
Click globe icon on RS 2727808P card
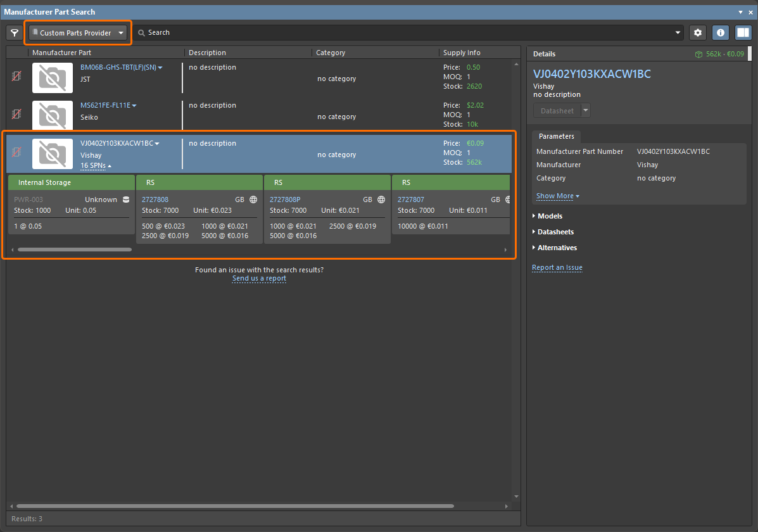click(381, 199)
